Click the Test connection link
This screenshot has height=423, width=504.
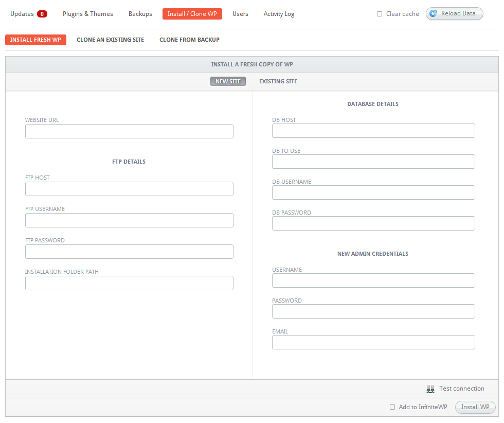tap(462, 389)
